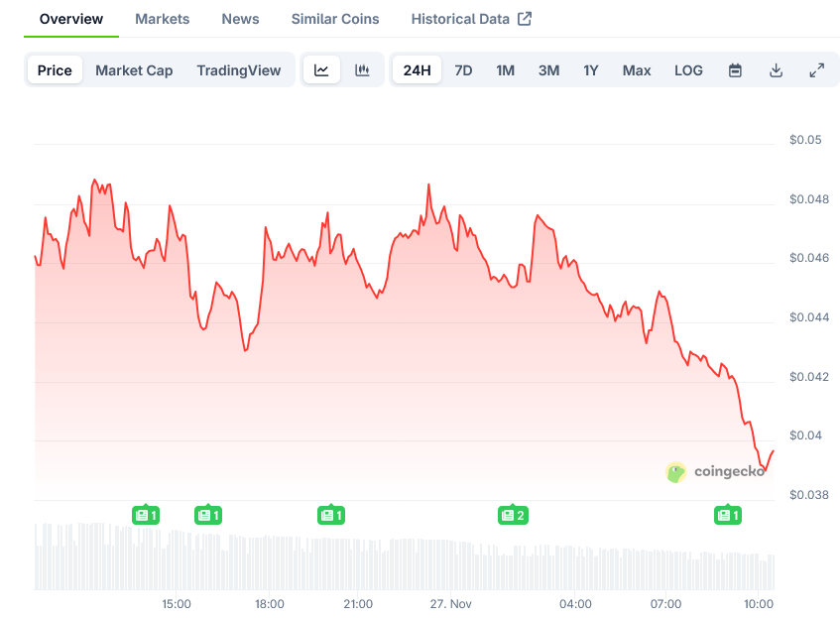The image size is (840, 618).
Task: Open the Overview tab
Action: coord(71,19)
